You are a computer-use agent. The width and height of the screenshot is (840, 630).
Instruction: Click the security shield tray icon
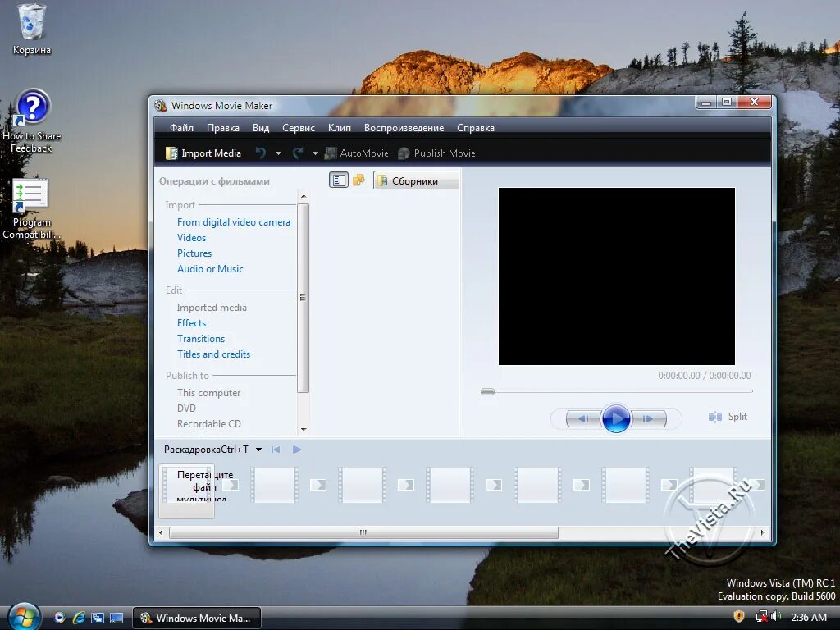tap(739, 617)
